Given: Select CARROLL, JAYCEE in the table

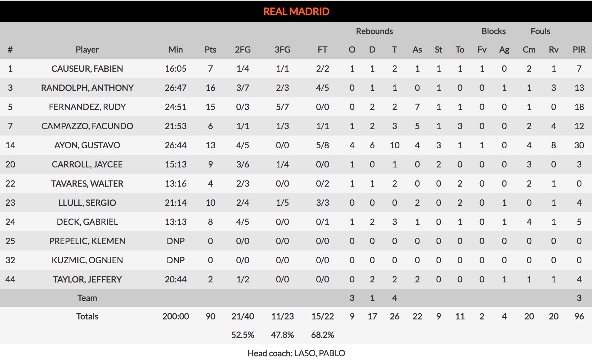Looking at the screenshot, I should pyautogui.click(x=87, y=165).
